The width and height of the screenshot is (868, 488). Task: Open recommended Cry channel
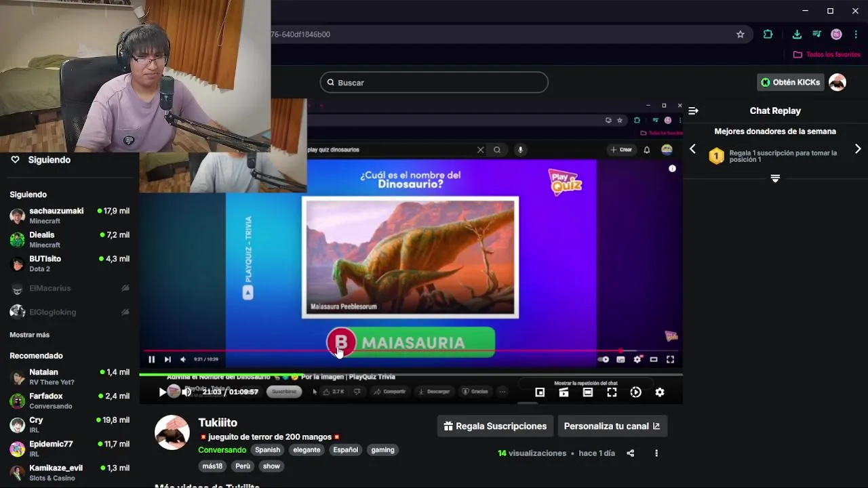(x=69, y=425)
